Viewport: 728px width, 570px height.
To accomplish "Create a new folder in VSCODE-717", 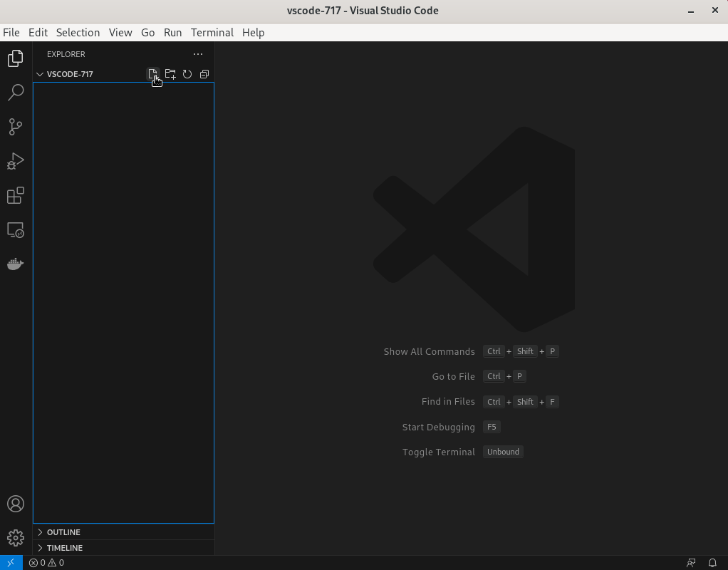I will click(170, 74).
